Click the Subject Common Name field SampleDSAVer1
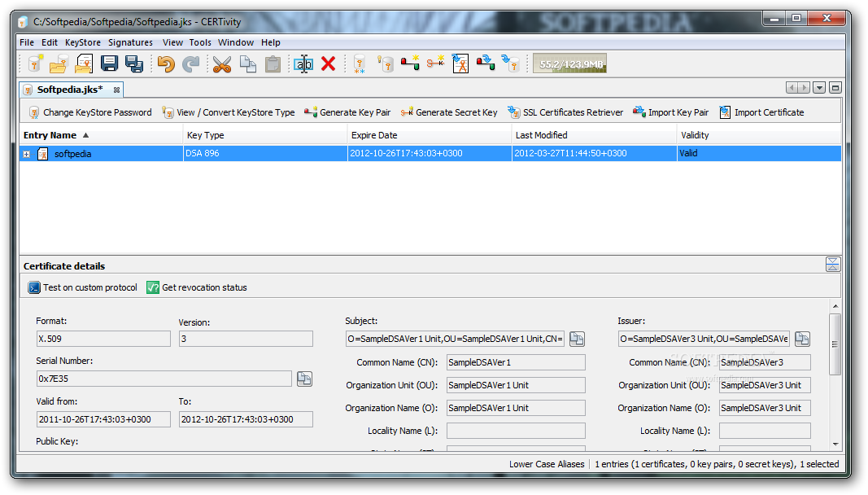Viewport: 868px width, 495px height. (516, 362)
